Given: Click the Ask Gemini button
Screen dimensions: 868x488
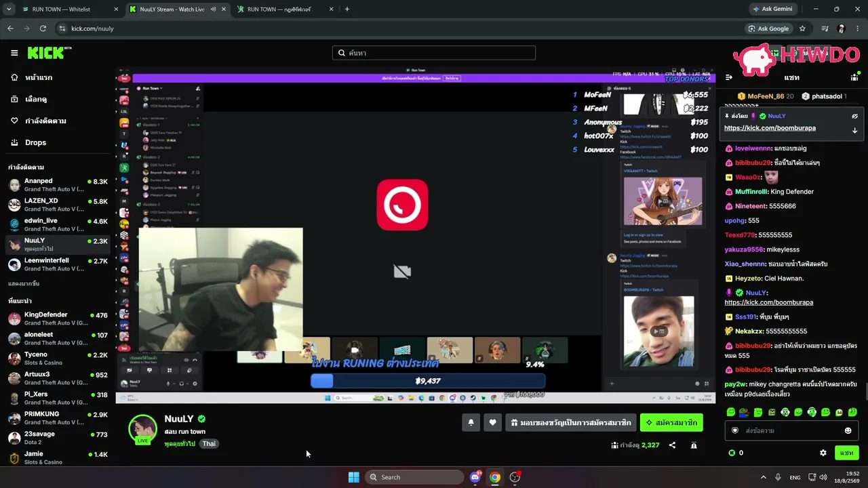Looking at the screenshot, I should coord(772,9).
